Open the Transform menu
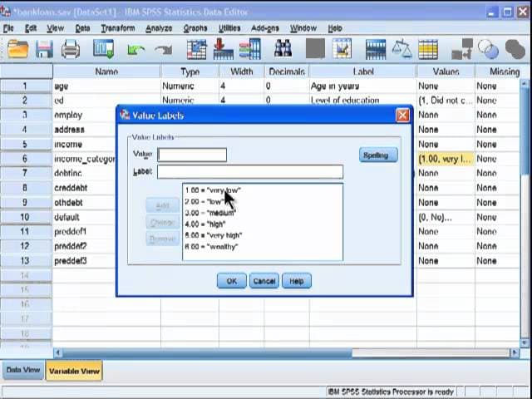The height and width of the screenshot is (399, 532). click(x=118, y=28)
